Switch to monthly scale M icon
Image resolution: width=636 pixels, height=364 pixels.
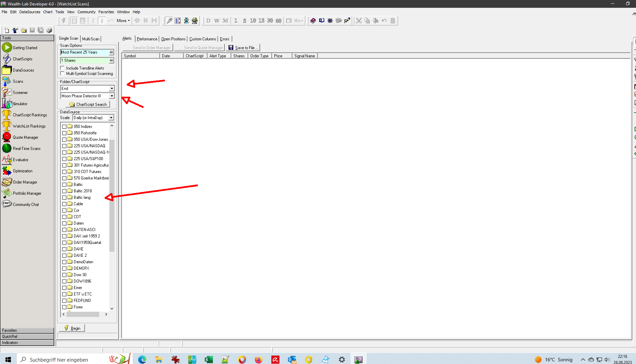pos(225,21)
